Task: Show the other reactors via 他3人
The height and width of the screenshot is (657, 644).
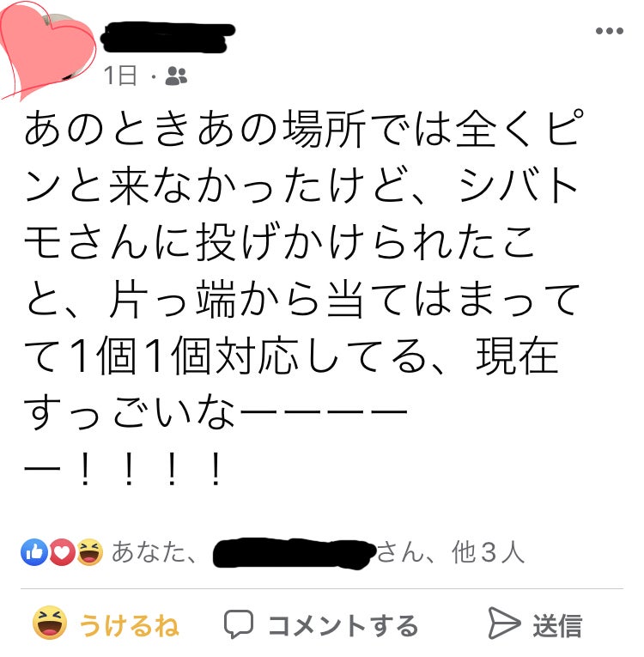Action: [x=488, y=552]
